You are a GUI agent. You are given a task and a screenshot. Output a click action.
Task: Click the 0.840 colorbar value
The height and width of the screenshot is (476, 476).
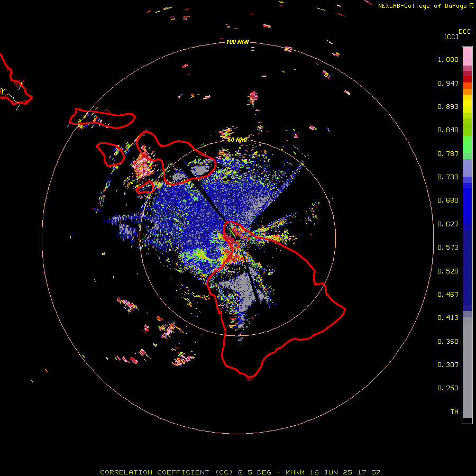pos(448,130)
